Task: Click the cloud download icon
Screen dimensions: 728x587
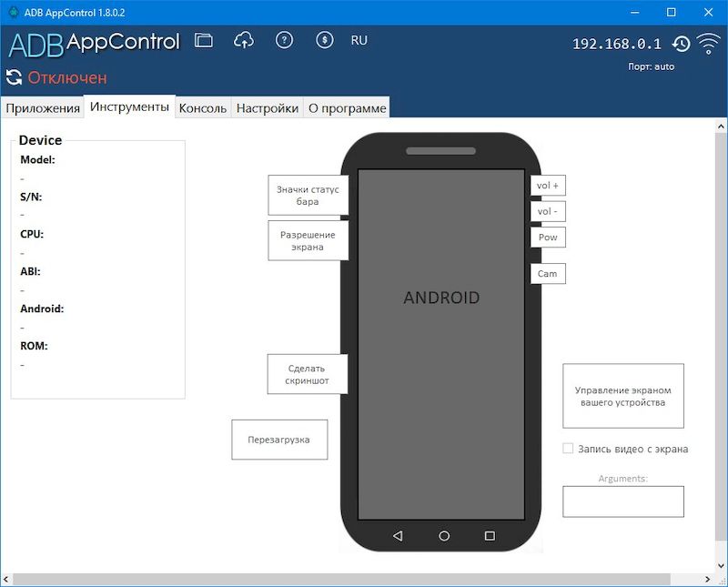Action: click(243, 40)
